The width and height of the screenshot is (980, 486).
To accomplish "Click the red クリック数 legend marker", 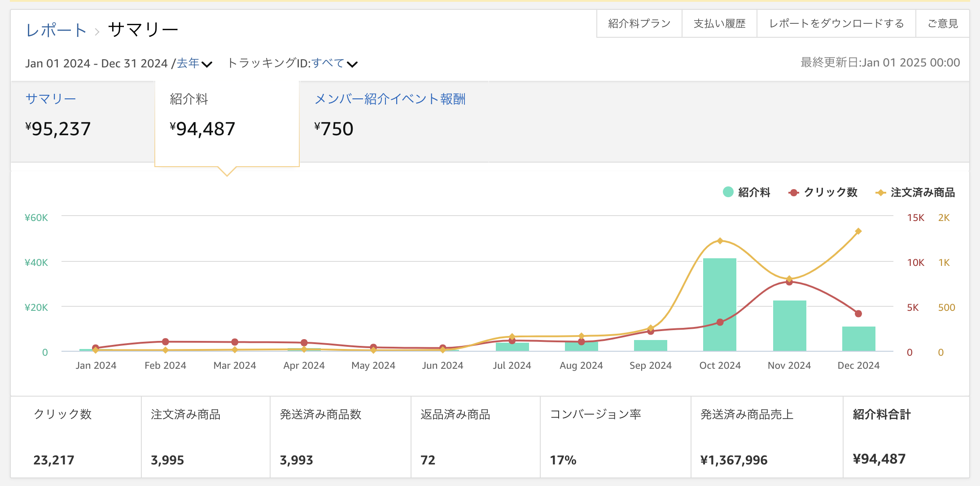I will 793,193.
